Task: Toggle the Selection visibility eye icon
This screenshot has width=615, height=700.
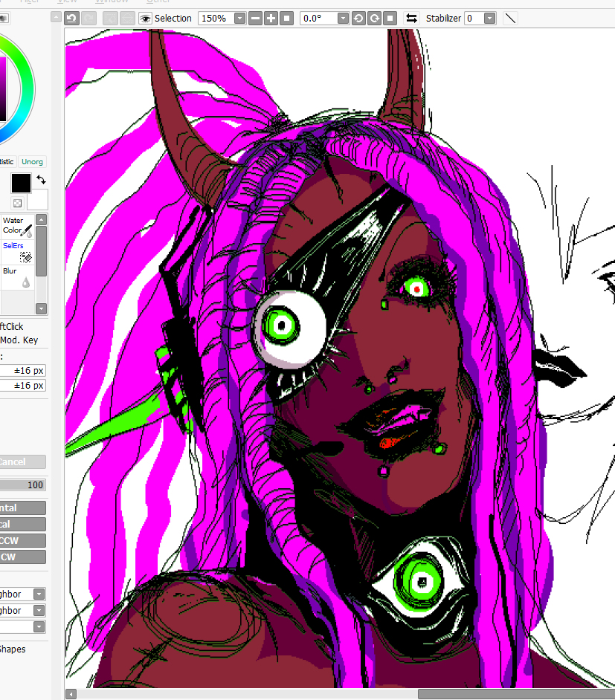Action: pos(145,18)
